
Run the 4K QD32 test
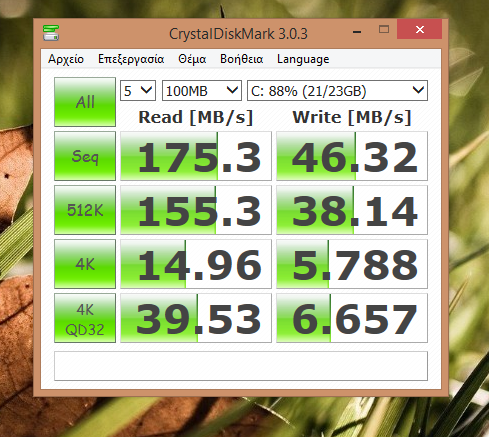click(x=85, y=318)
